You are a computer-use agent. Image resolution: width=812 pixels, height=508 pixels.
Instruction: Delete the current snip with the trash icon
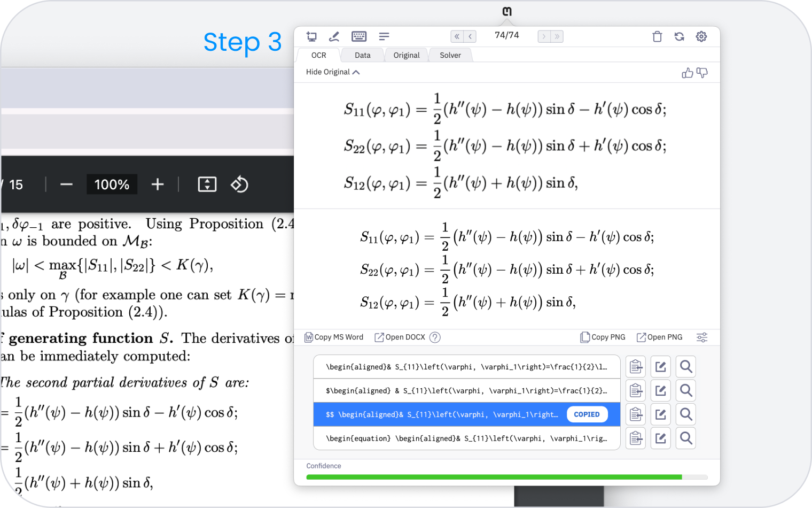[x=658, y=36]
